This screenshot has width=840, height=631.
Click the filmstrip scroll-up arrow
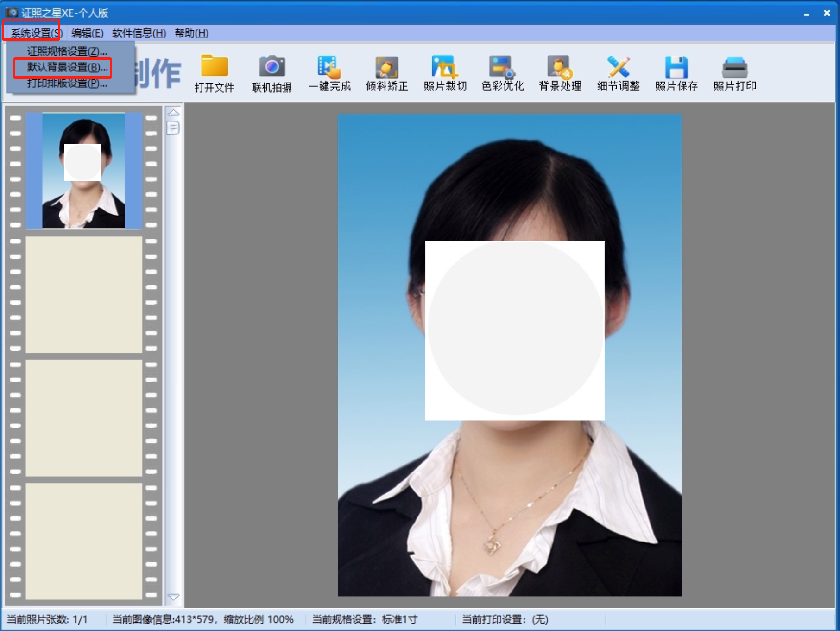click(173, 111)
